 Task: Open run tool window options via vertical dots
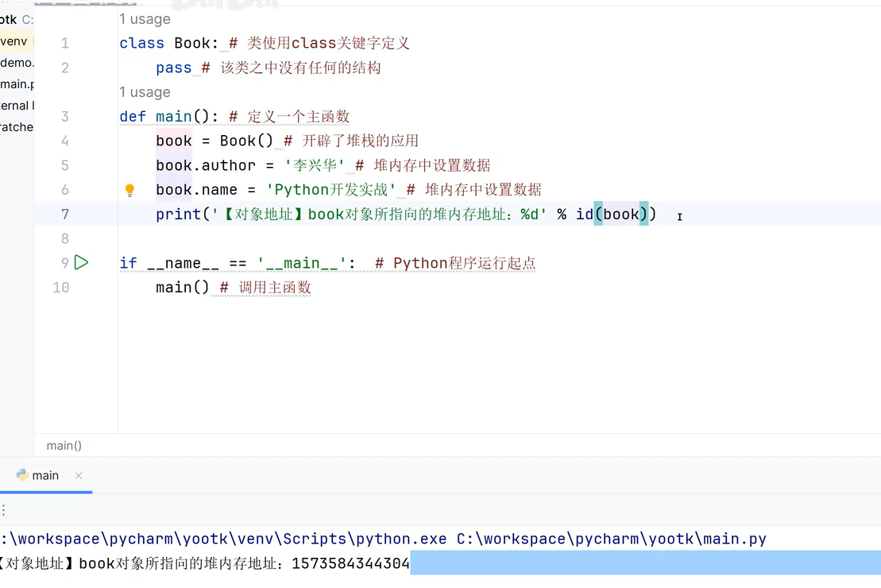tap(5, 509)
